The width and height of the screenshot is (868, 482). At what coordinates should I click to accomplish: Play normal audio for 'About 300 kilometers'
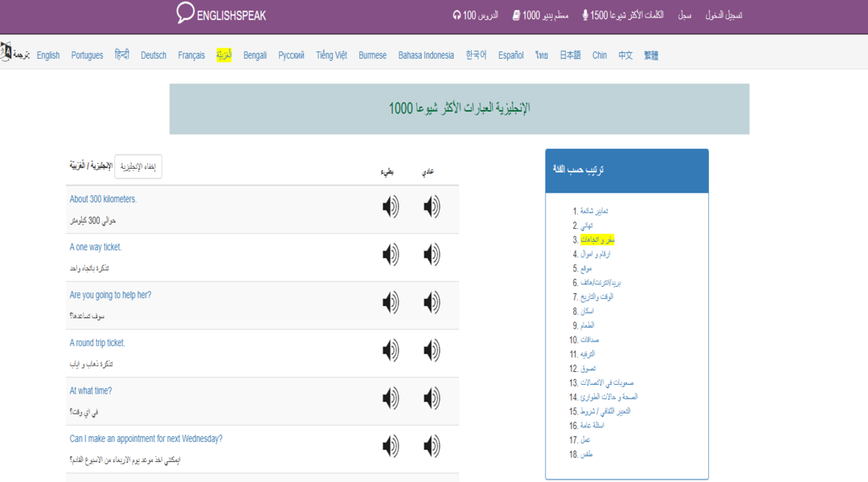[432, 206]
